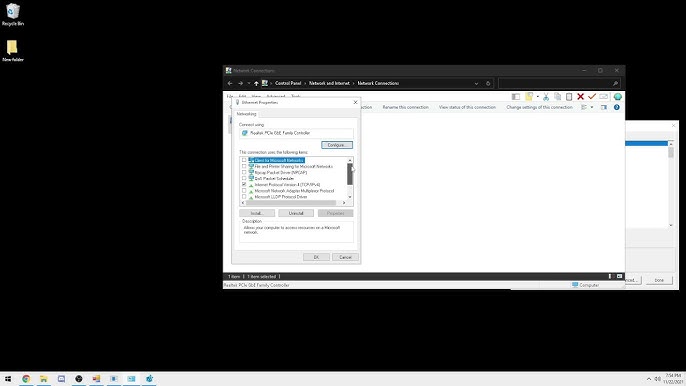Screen dimensions: 686x386
Task: Toggle the navigation pane toolbar icon
Action: (x=516, y=97)
